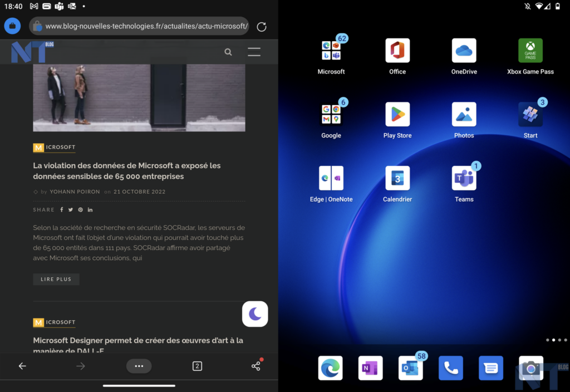Tap the Outlook notification icon in status bar
This screenshot has height=392, width=570.
(72, 6)
